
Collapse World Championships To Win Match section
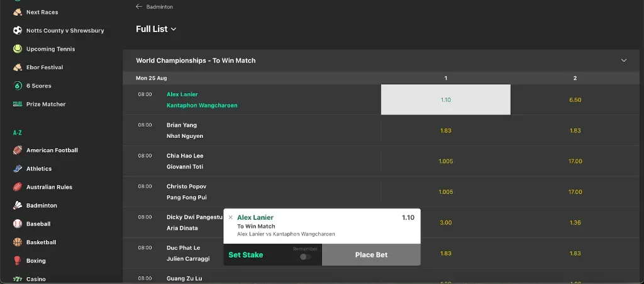tap(624, 60)
